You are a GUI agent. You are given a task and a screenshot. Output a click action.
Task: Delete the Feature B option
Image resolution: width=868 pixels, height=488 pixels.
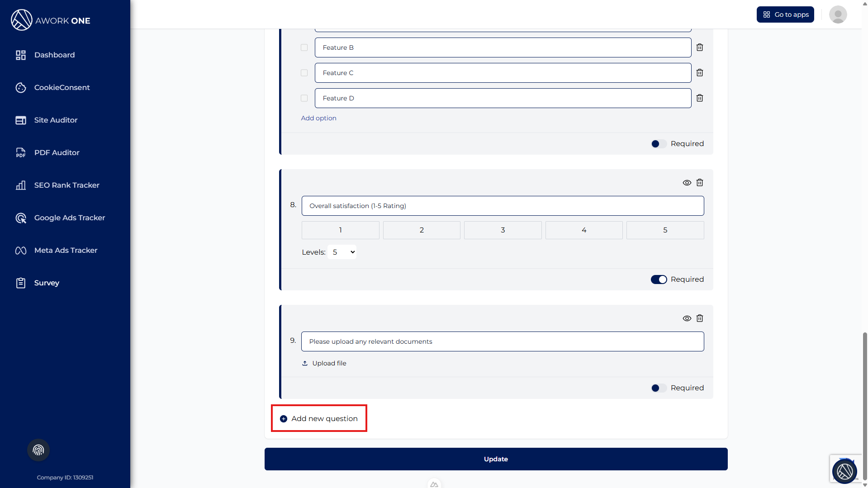[x=699, y=47]
